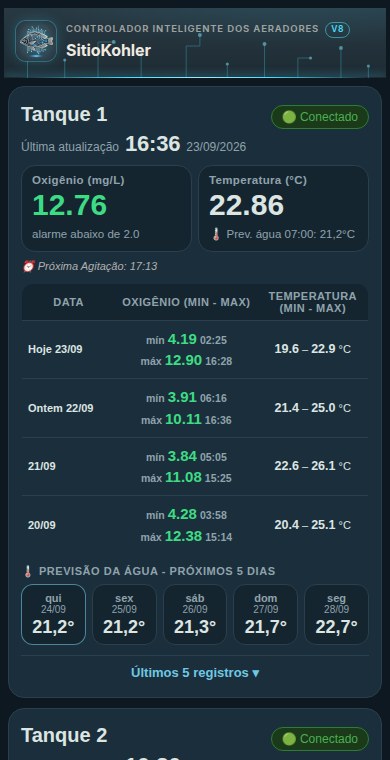Select the seg 28/09 forecast card
This screenshot has height=760, width=390.
336,614
